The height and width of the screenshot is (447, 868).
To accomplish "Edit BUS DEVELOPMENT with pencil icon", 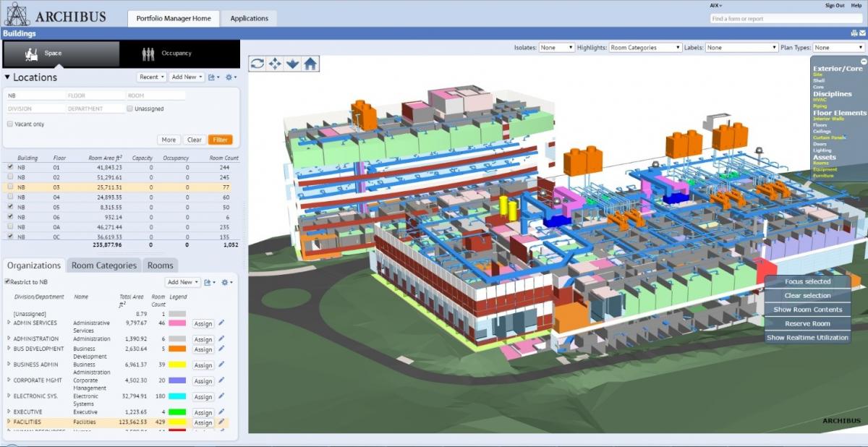I will click(x=222, y=349).
